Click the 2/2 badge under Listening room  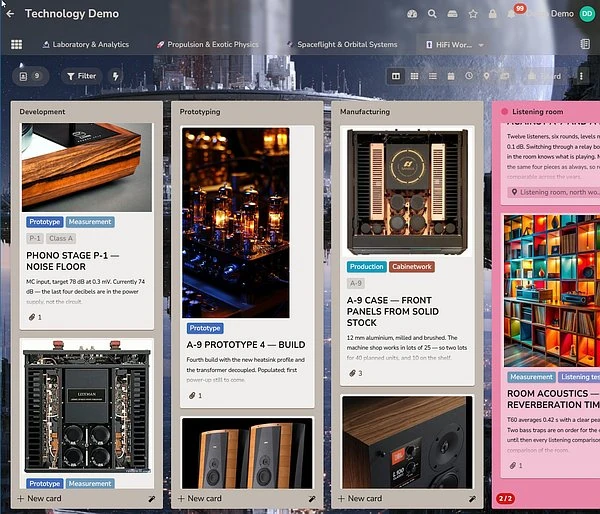(x=505, y=498)
